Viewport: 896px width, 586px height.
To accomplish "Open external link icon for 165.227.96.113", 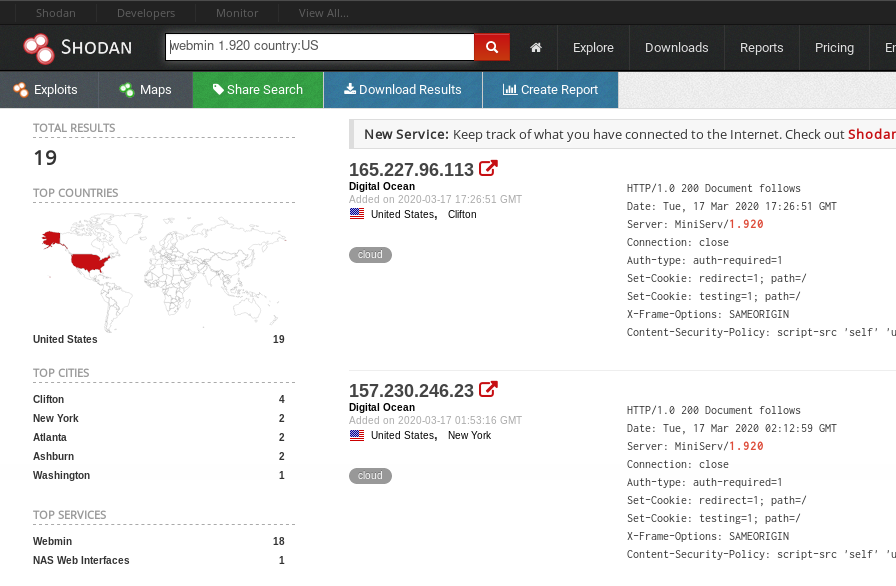I will click(x=488, y=168).
